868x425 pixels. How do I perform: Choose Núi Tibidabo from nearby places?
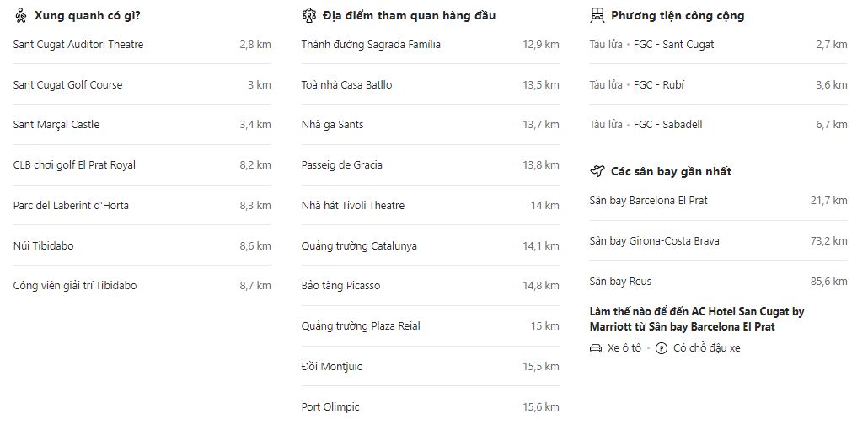[43, 246]
